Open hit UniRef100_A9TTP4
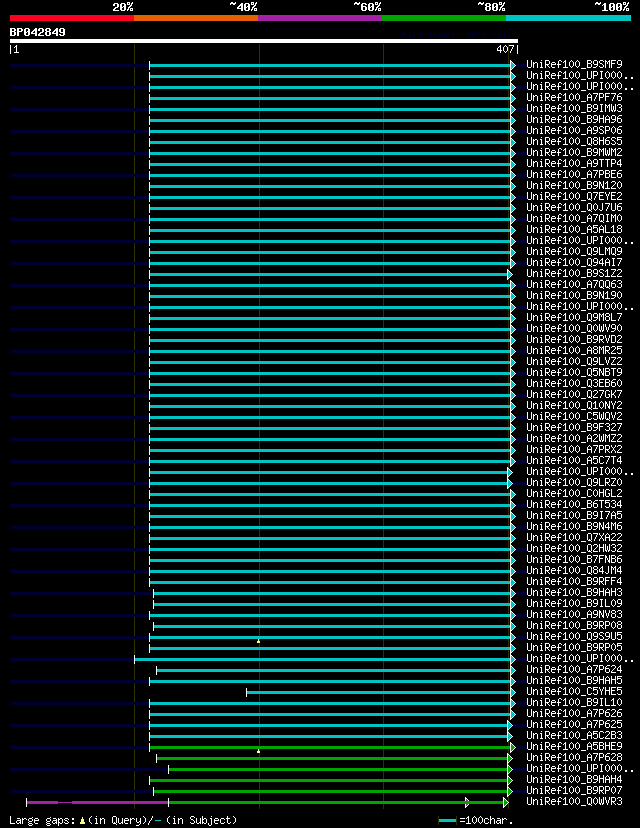The height and width of the screenshot is (828, 640). coord(574,164)
